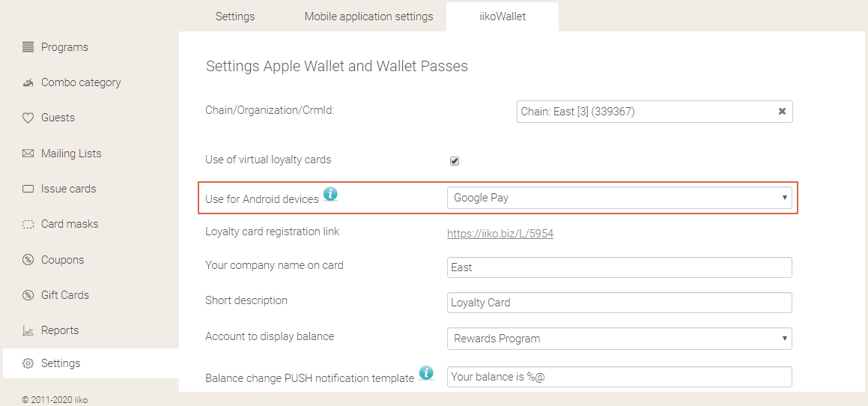
Task: Click the Guests heart icon
Action: (28, 118)
